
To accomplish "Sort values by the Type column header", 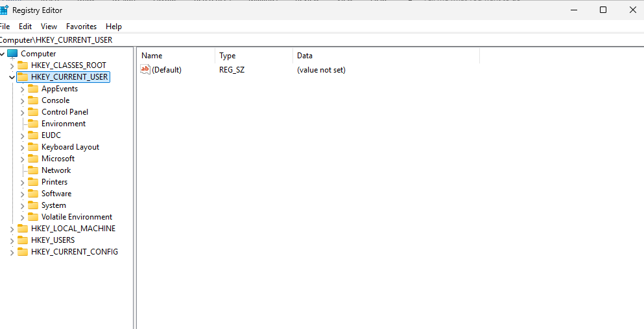I will (x=254, y=56).
